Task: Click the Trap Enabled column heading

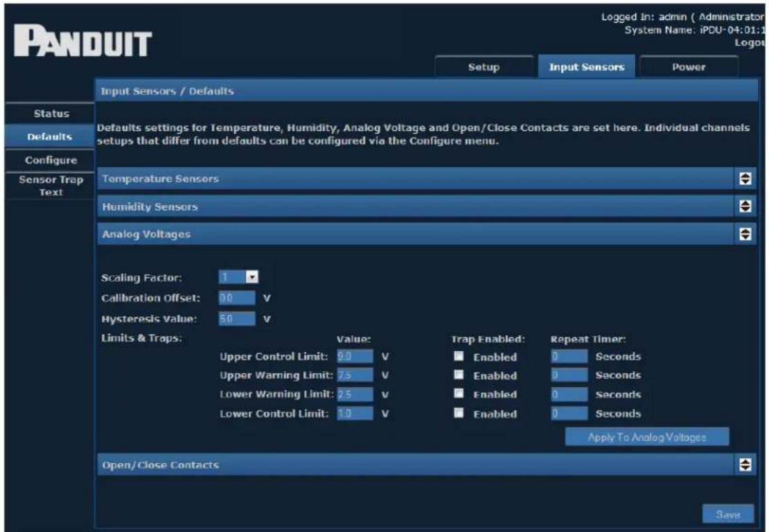Action: coord(488,339)
